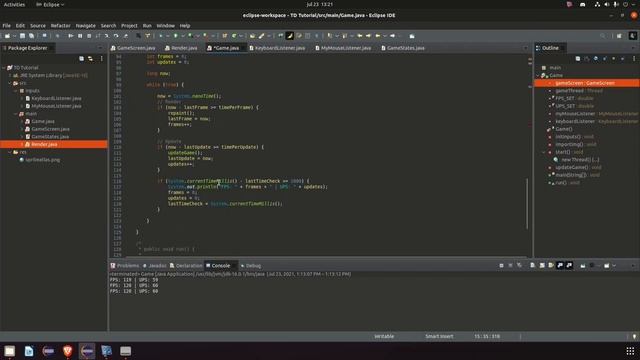
Task: Switch to the Java perspective icon
Action: coord(633,36)
